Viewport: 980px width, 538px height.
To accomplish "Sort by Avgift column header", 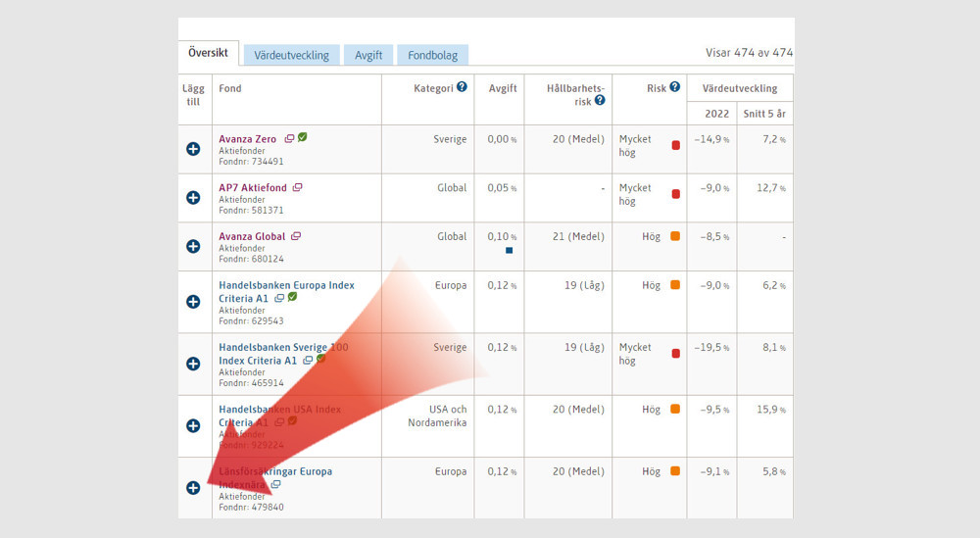I will tap(502, 88).
